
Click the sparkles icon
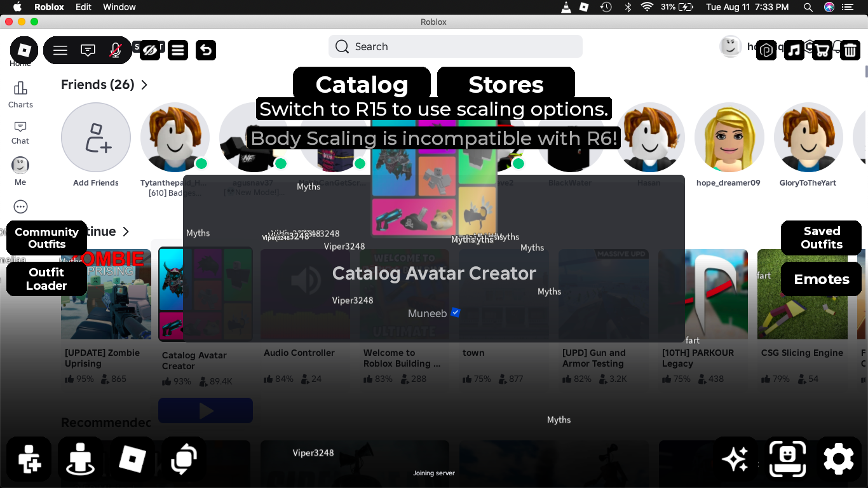[x=736, y=458]
